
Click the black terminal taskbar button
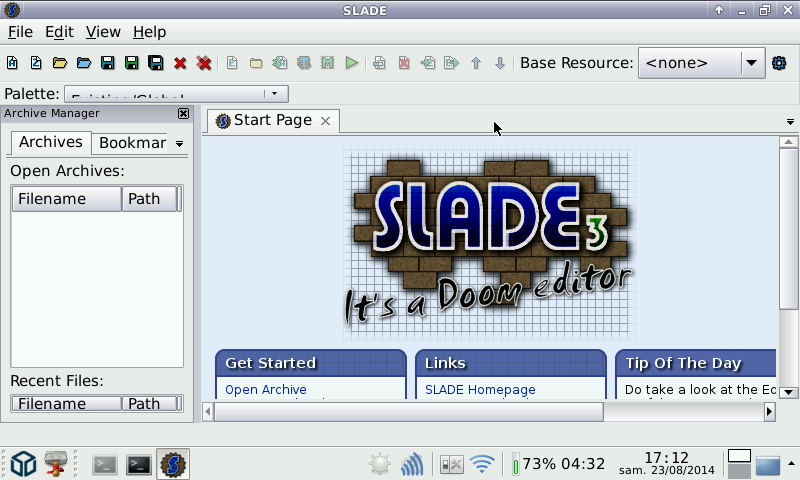pos(139,465)
